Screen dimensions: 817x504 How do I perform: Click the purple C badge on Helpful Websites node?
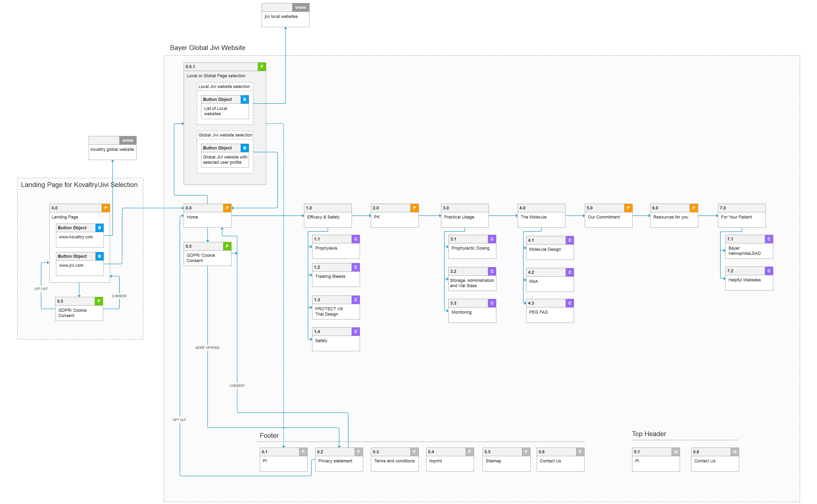pos(769,271)
